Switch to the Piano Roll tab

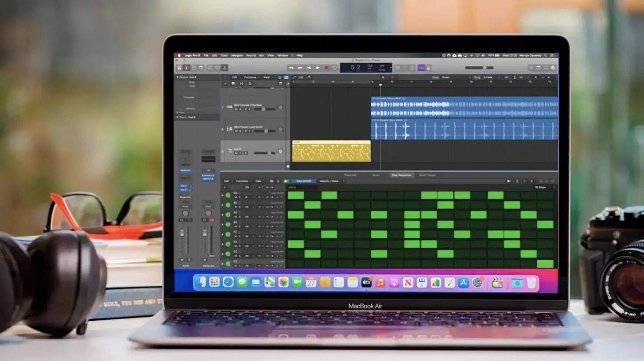point(350,175)
